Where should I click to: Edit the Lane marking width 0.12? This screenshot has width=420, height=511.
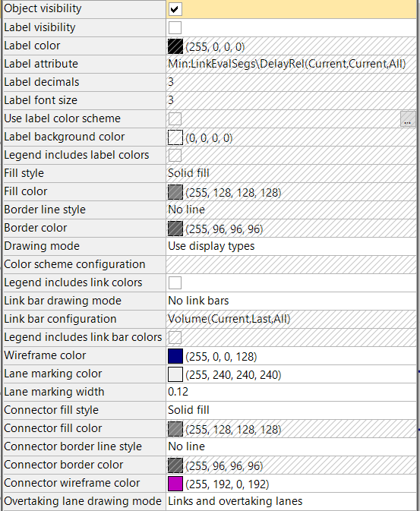tap(291, 392)
